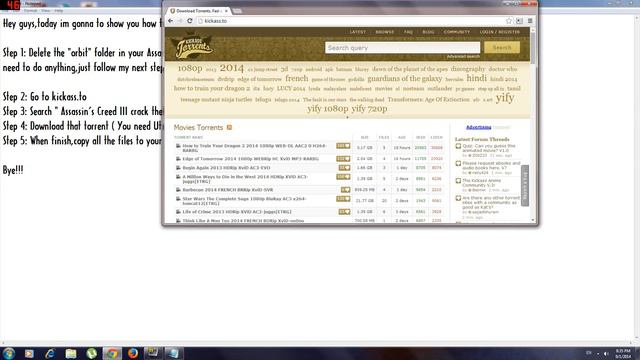Open Internet Explorer from taskbar
The image size is (640, 360).
50,353
